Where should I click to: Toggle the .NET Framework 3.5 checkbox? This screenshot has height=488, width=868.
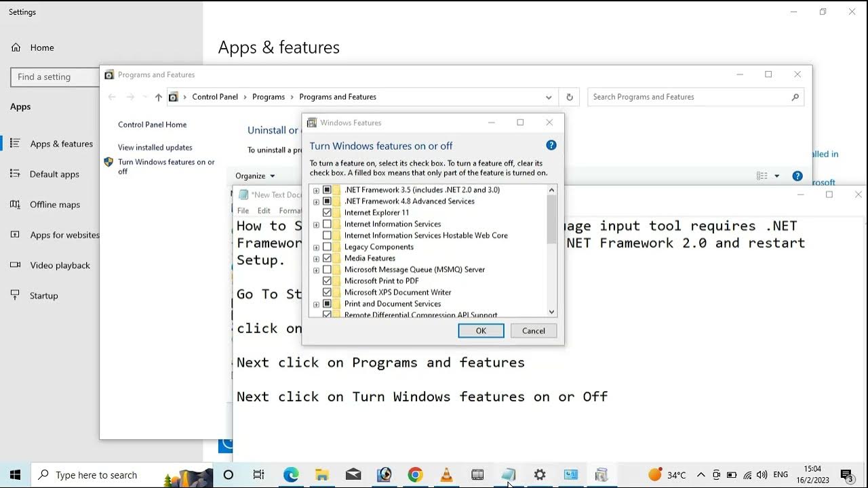327,190
